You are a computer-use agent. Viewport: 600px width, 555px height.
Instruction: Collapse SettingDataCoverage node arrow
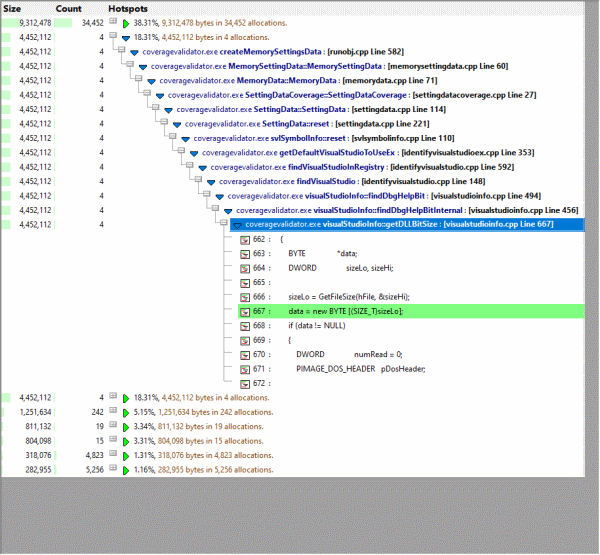click(x=160, y=96)
